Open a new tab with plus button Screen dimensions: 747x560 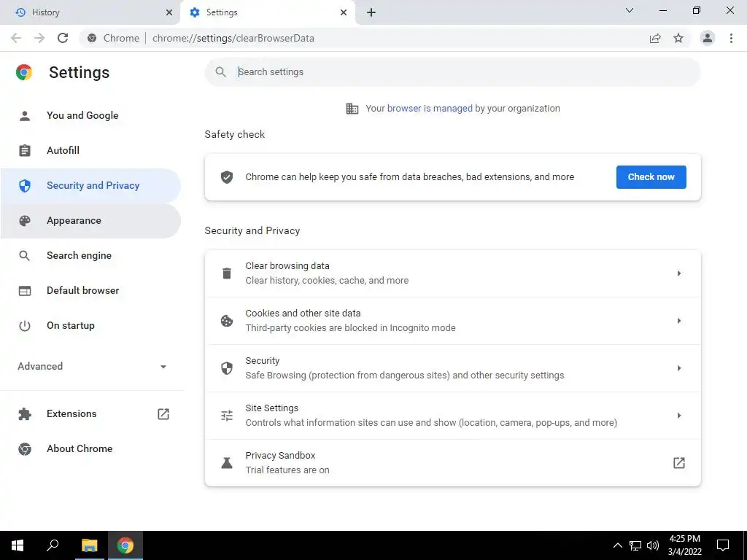[371, 12]
